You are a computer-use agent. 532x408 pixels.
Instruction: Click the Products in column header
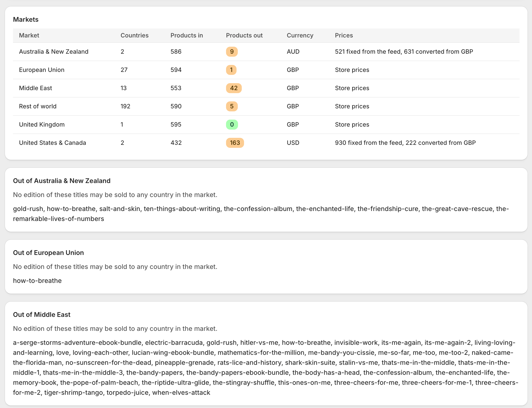click(x=187, y=35)
